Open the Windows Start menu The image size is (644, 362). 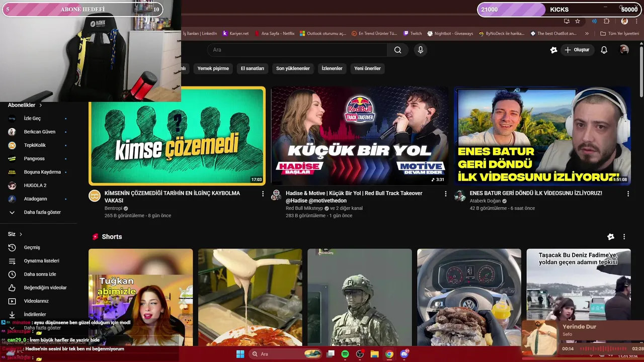pyautogui.click(x=240, y=354)
